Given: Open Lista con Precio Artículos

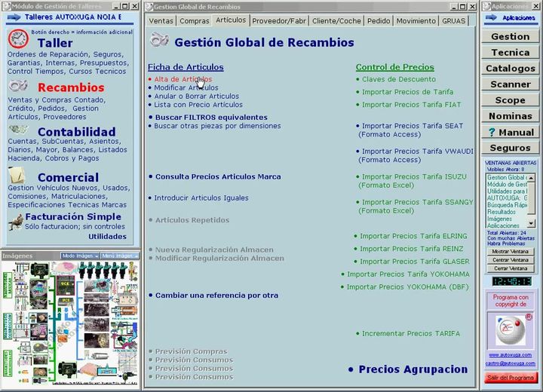Looking at the screenshot, I should click(x=198, y=105).
